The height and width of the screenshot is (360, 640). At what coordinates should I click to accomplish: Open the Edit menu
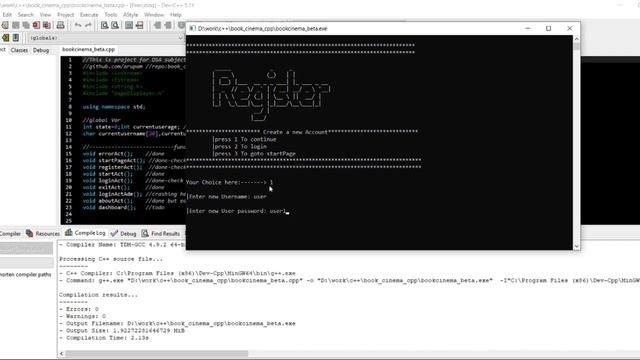click(7, 15)
